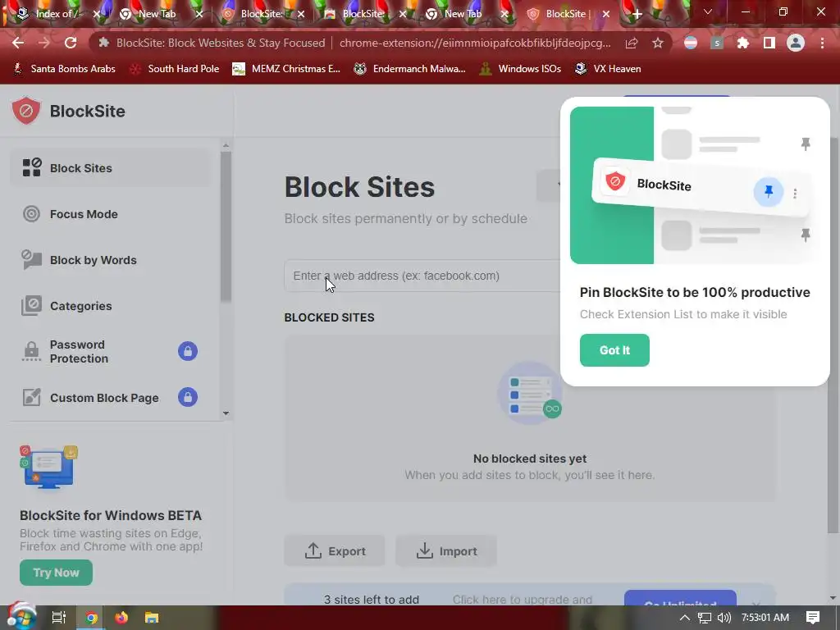The height and width of the screenshot is (630, 840).
Task: Click the Custom Block Page premium lock badge
Action: pos(188,398)
